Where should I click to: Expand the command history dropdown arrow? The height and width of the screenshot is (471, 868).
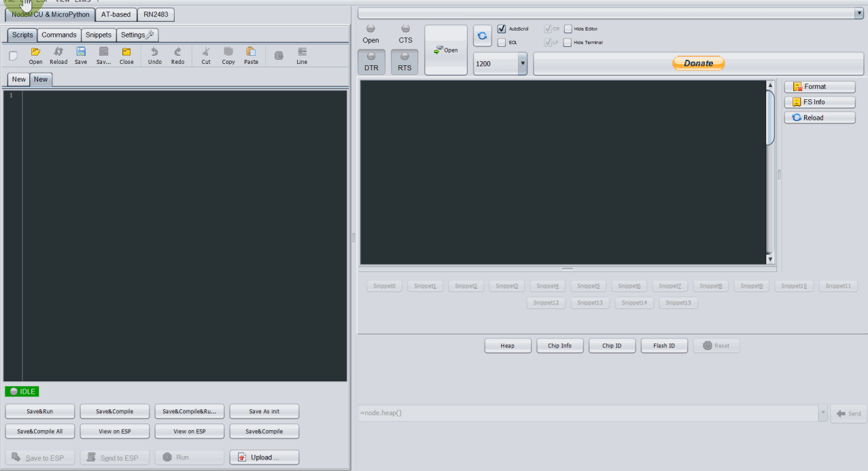point(824,413)
